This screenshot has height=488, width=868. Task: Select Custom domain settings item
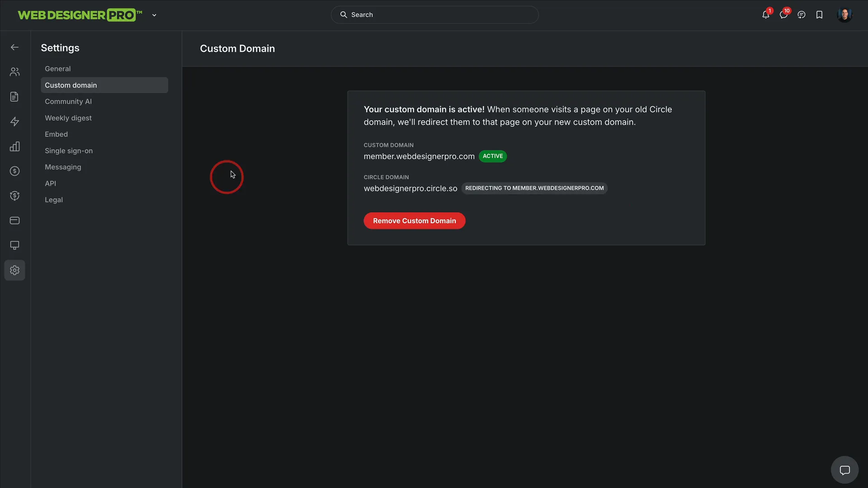(x=104, y=85)
